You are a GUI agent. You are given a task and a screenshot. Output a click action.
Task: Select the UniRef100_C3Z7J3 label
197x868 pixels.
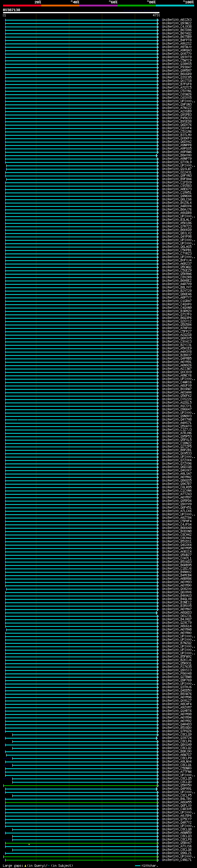(177, 429)
